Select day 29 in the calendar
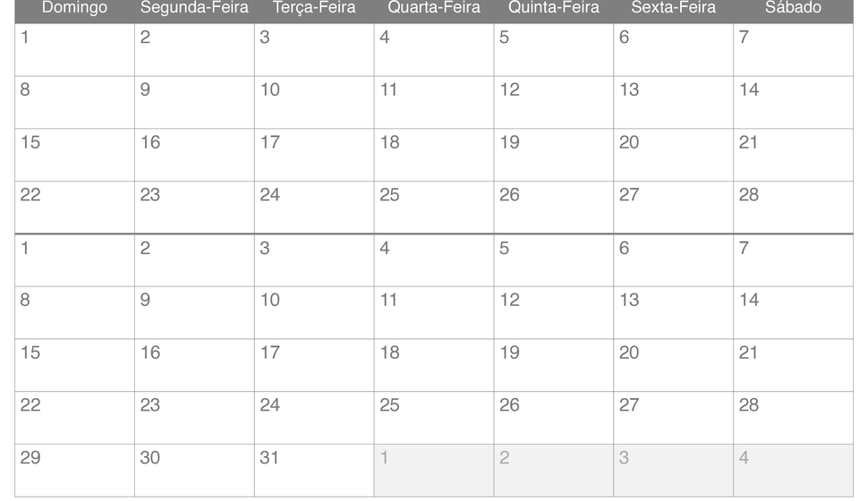 (x=75, y=471)
